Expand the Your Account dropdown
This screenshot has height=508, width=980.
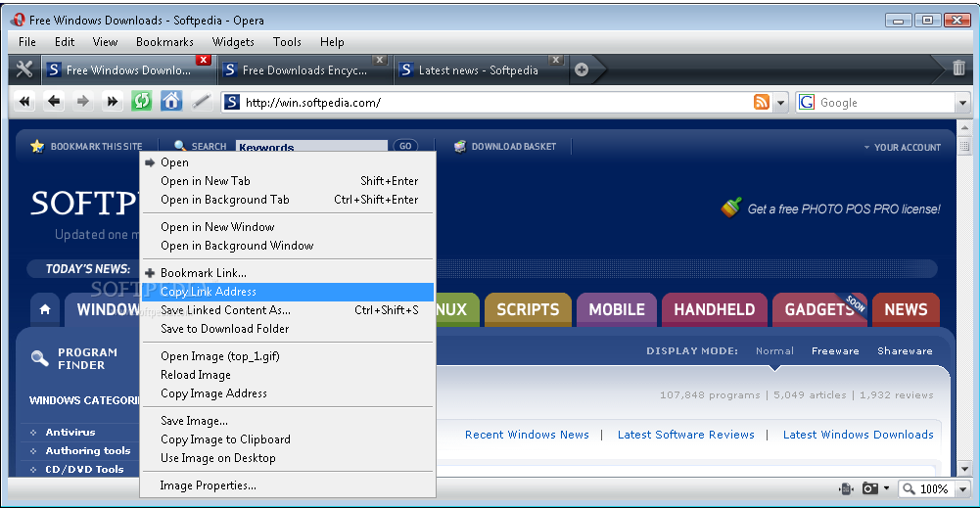click(x=902, y=148)
